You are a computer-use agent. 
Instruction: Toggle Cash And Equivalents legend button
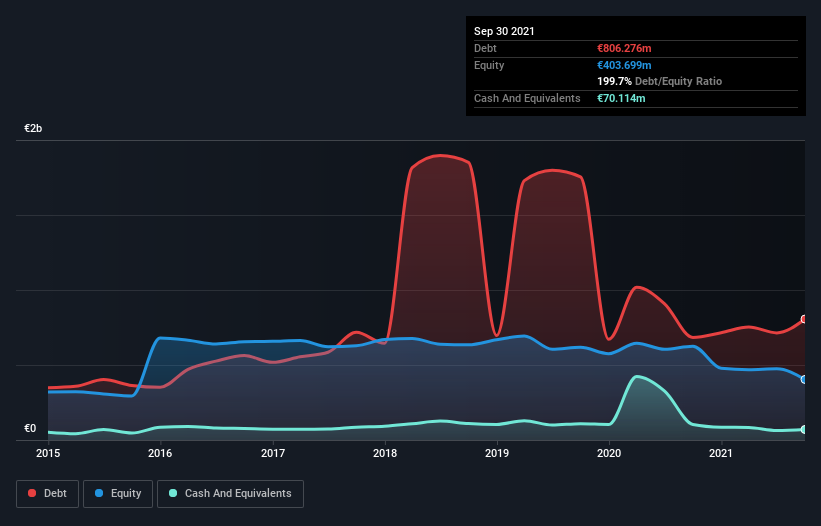pos(230,494)
